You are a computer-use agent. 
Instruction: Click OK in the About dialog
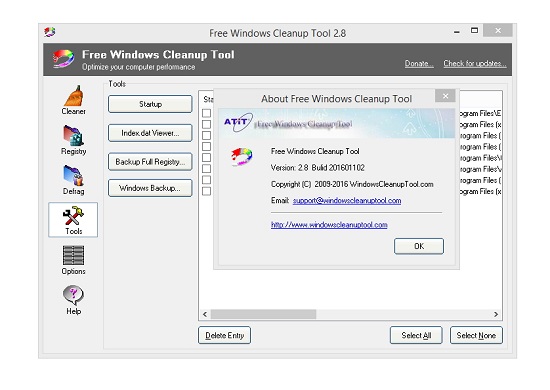(419, 246)
